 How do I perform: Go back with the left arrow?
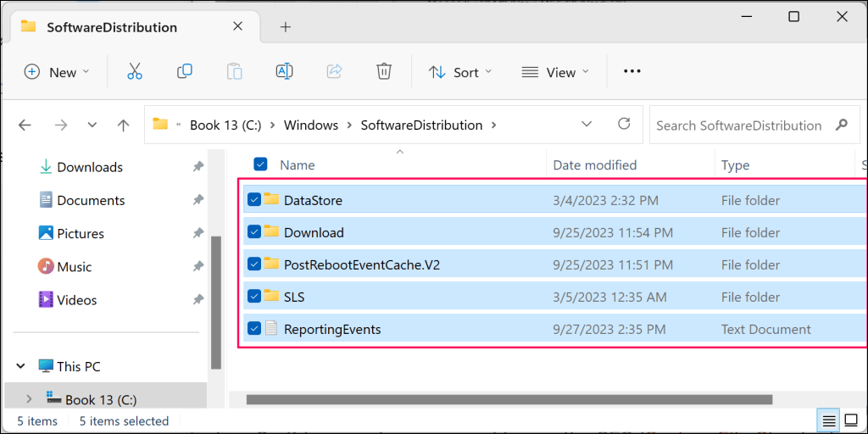click(25, 125)
